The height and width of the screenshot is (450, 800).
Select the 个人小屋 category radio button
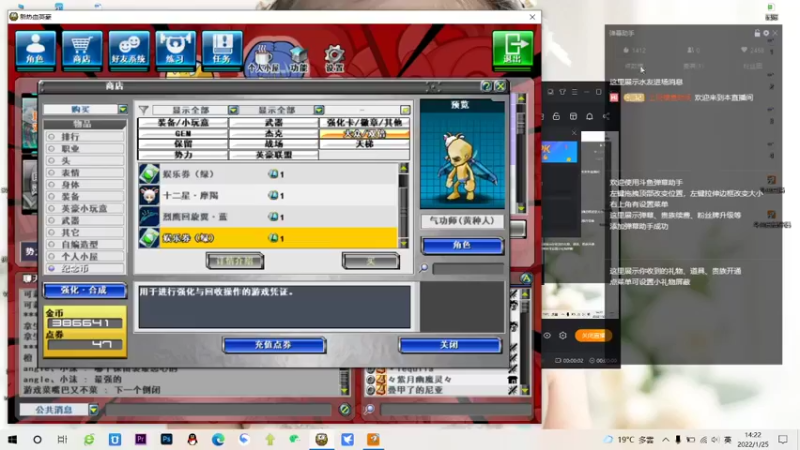coord(52,256)
